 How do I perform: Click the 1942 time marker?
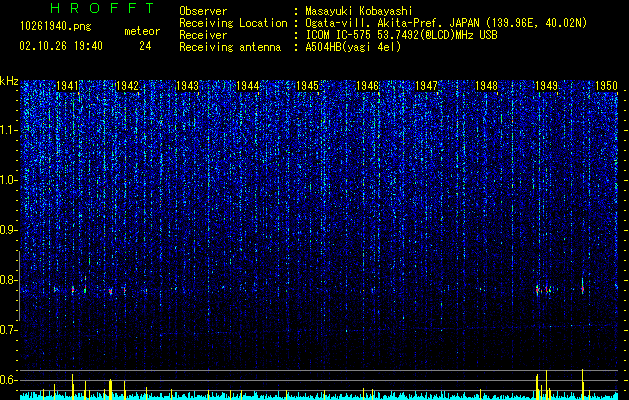127,85
